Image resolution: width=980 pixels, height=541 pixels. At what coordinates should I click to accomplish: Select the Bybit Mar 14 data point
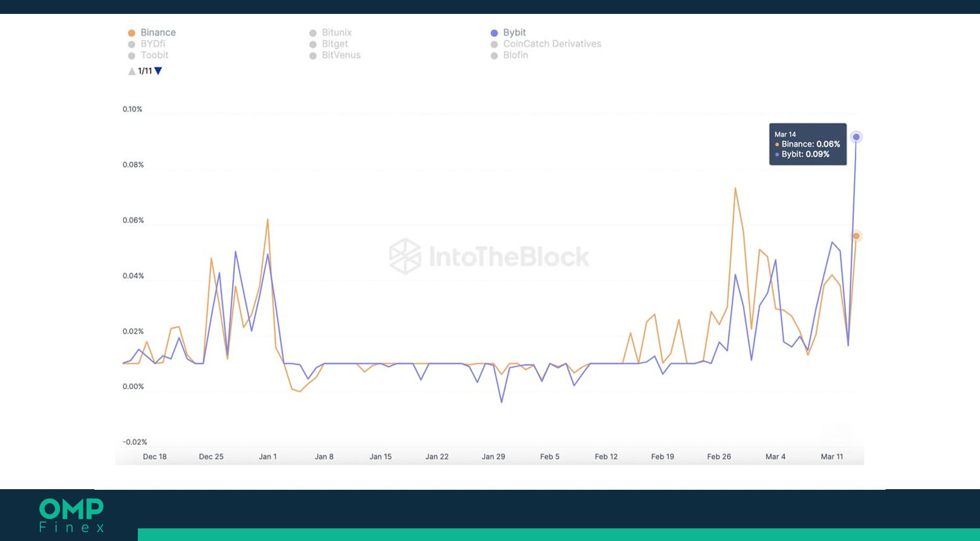click(x=856, y=137)
